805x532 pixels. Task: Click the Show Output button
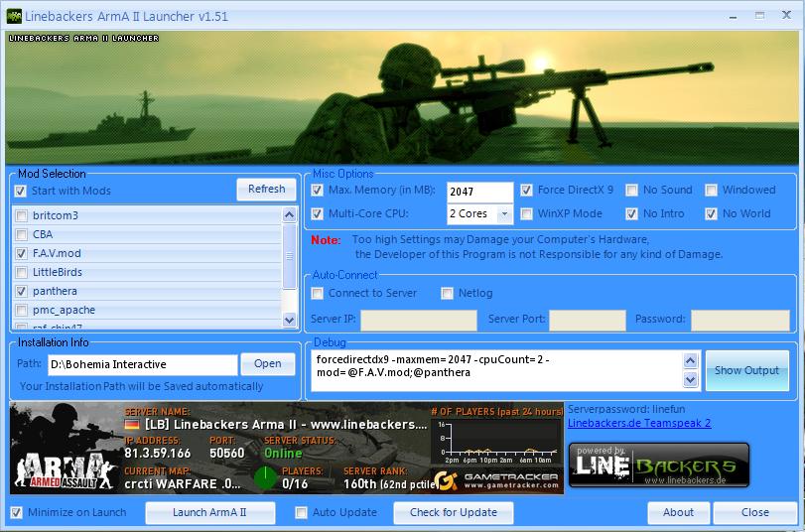pos(747,370)
